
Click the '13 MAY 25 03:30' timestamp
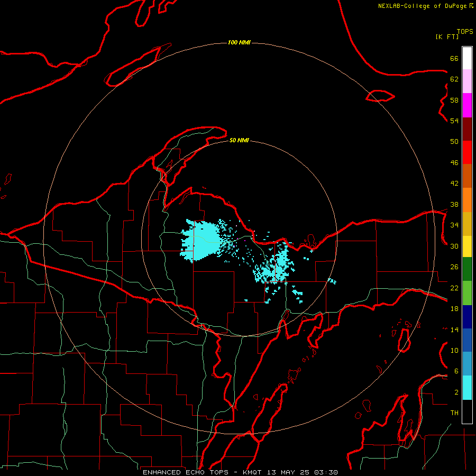[x=303, y=472]
